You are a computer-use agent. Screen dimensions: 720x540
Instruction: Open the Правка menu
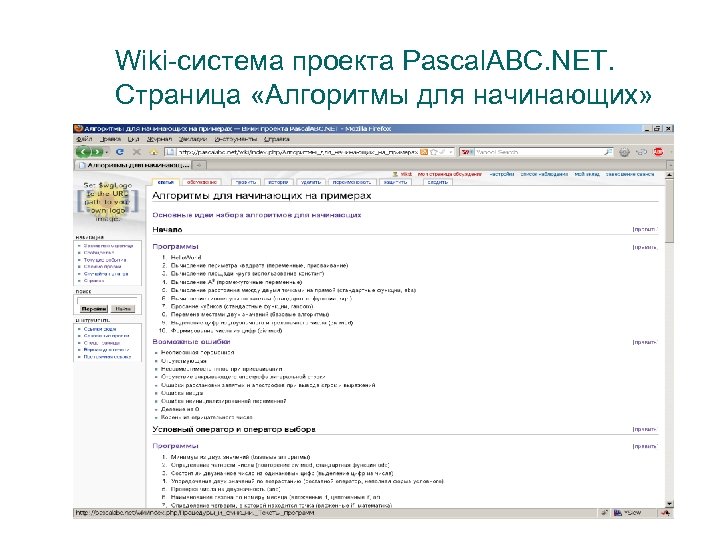pos(110,139)
